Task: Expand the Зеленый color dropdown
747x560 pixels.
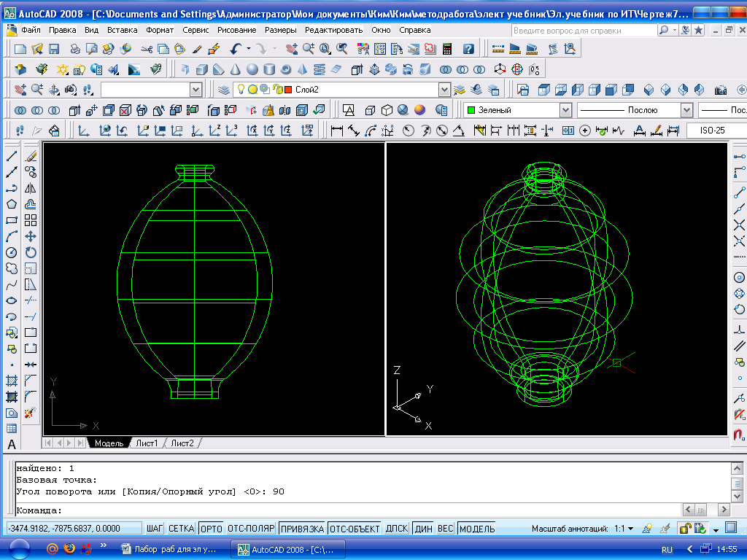Action: point(565,110)
